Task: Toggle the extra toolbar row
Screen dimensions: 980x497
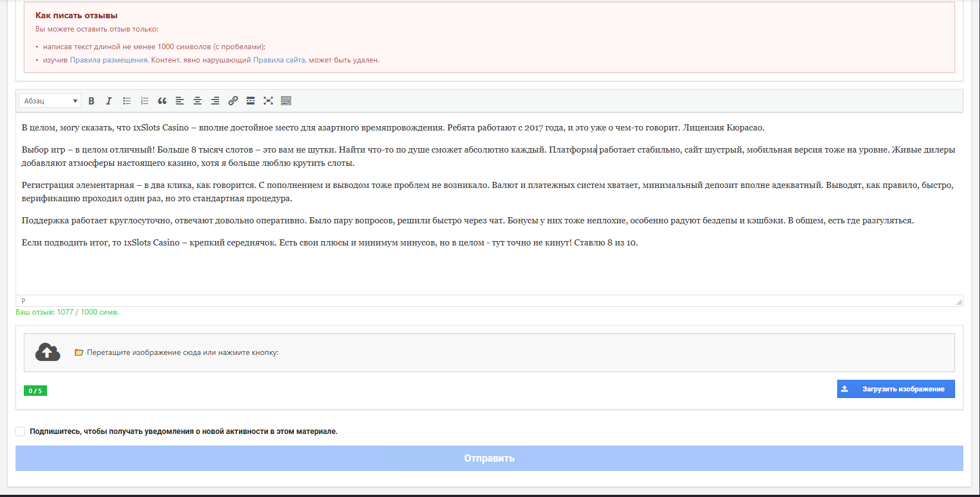Action: (286, 101)
